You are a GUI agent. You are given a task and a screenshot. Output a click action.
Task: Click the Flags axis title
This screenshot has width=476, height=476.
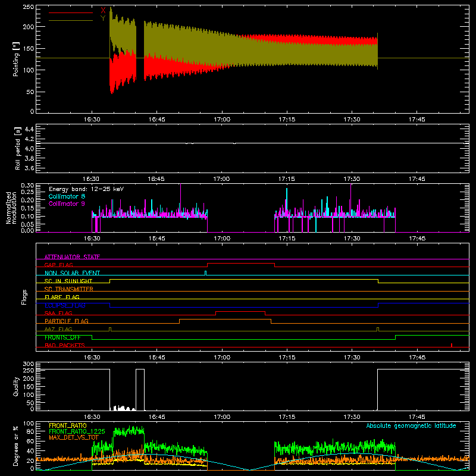pyautogui.click(x=24, y=297)
